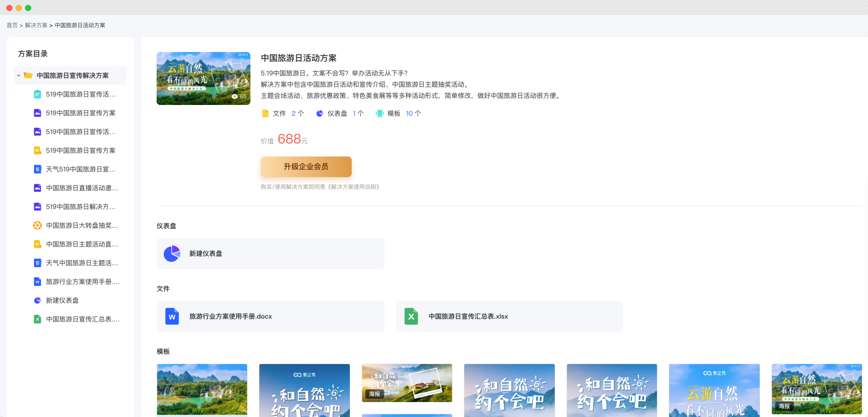
Task: Click the 方案目录 sidebar heading
Action: pos(33,54)
